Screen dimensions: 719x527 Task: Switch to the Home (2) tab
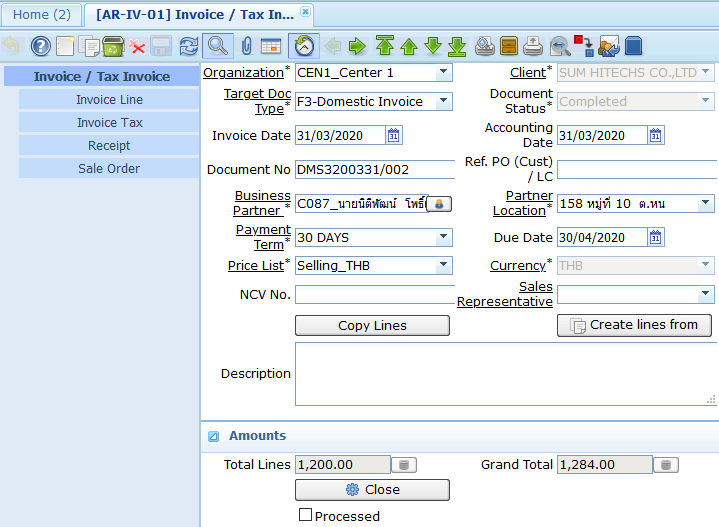point(42,15)
